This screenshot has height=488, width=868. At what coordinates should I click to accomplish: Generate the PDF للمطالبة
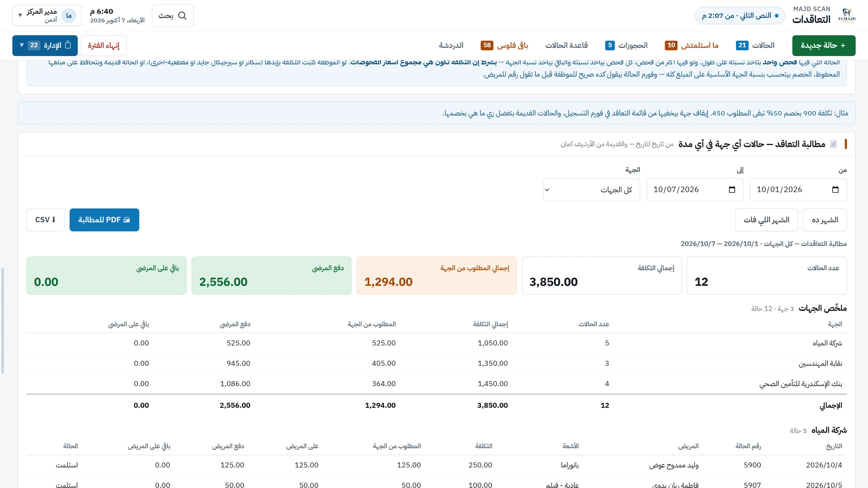tap(104, 220)
